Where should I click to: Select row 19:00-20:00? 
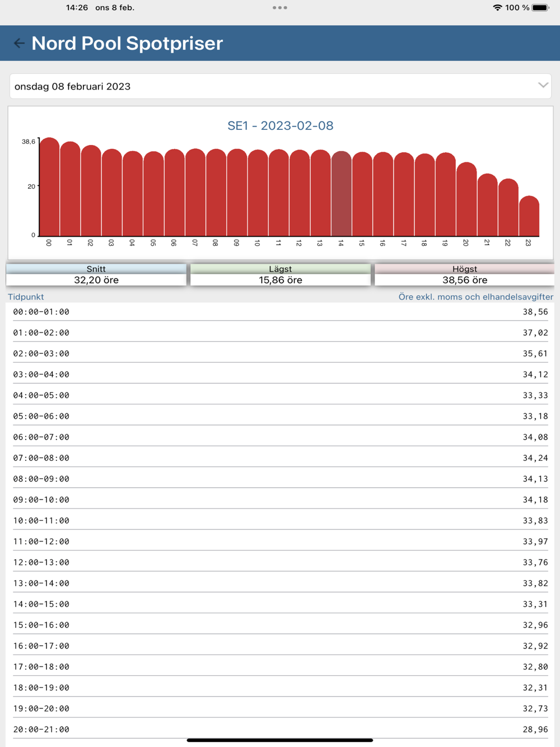(x=280, y=708)
